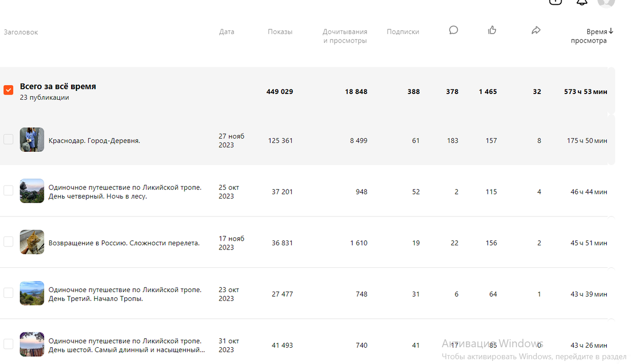Uncheck the Всего за всё время checkbox
Screen dimensions: 631x364
8,90
